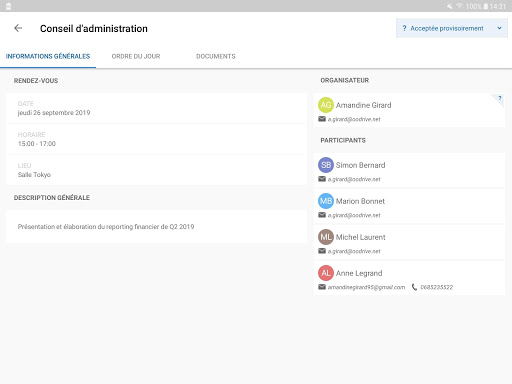Click the muted sound icon in status bar
This screenshot has width=512, height=384.
(x=450, y=6)
